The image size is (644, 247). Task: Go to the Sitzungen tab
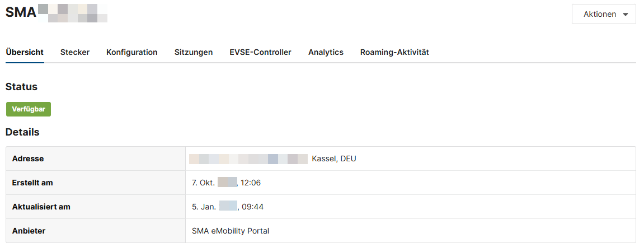[194, 52]
